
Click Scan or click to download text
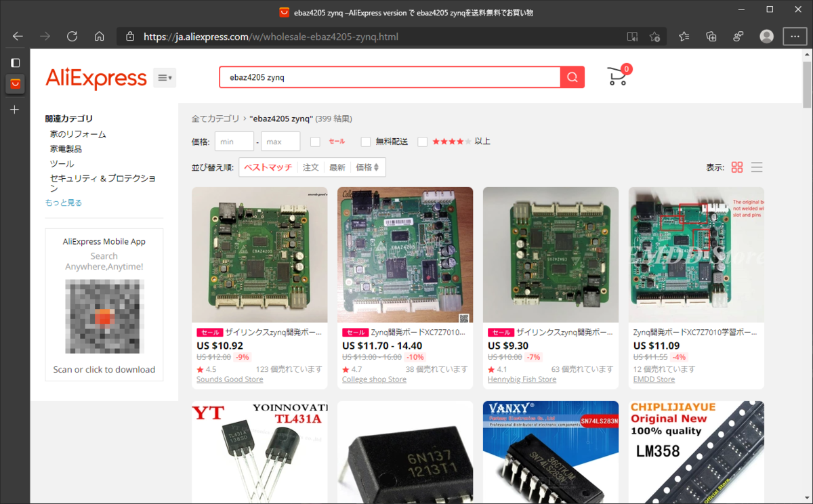pyautogui.click(x=104, y=369)
